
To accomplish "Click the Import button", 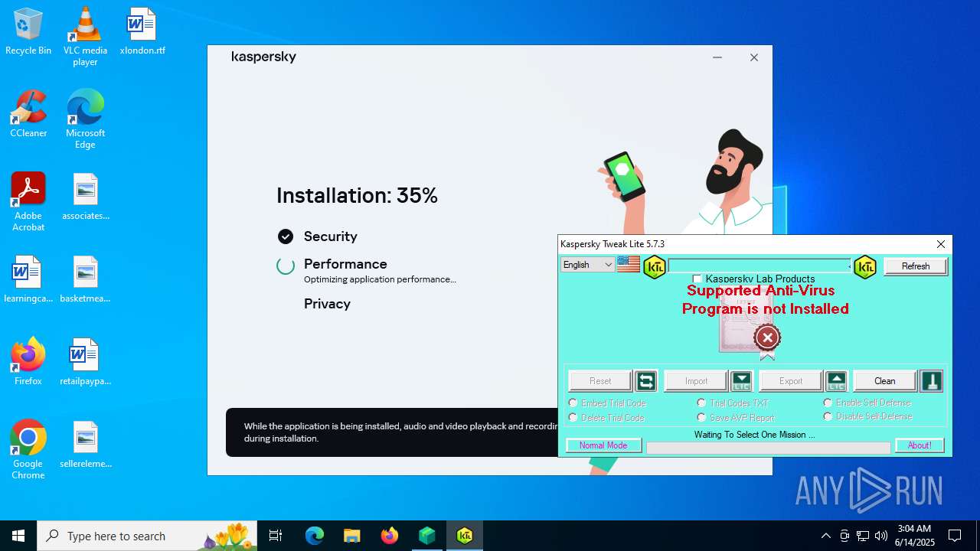I will tap(696, 381).
